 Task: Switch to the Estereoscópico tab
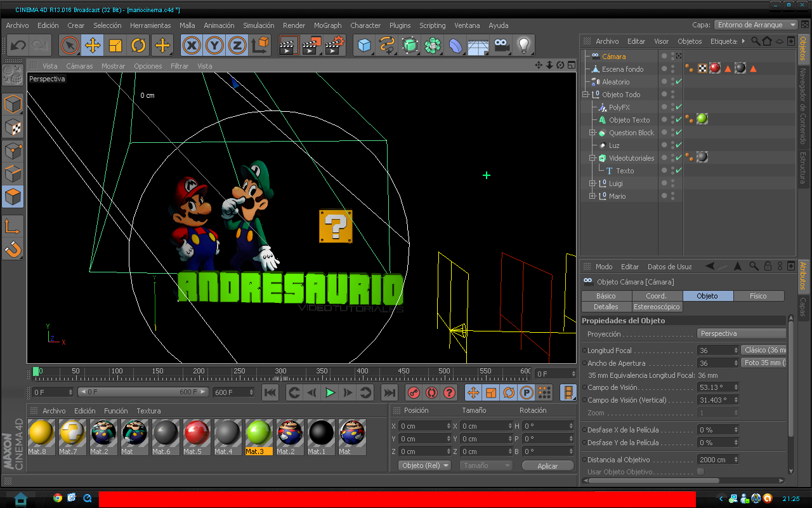click(x=657, y=307)
